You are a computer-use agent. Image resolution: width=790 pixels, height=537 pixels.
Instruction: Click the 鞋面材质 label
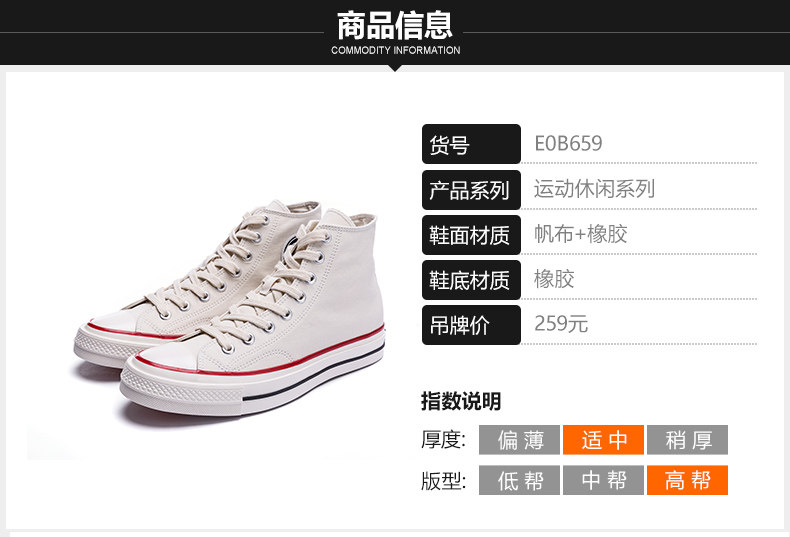[x=471, y=235]
